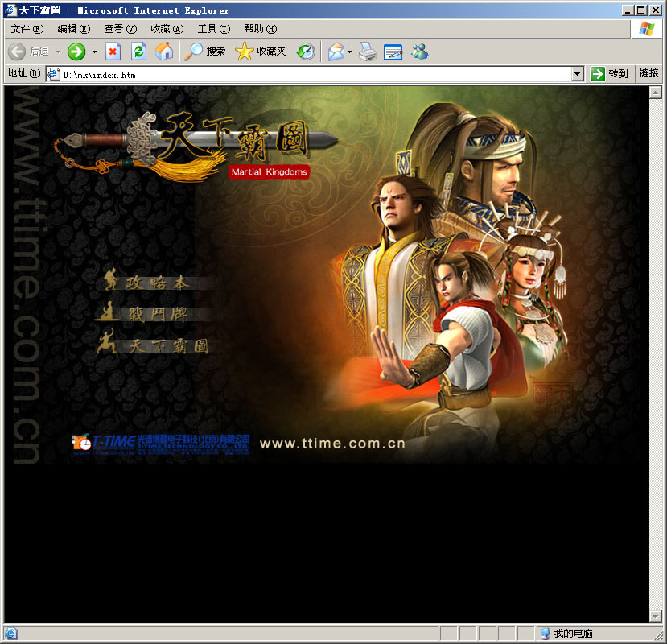
Task: Open the History clock icon
Action: [306, 52]
